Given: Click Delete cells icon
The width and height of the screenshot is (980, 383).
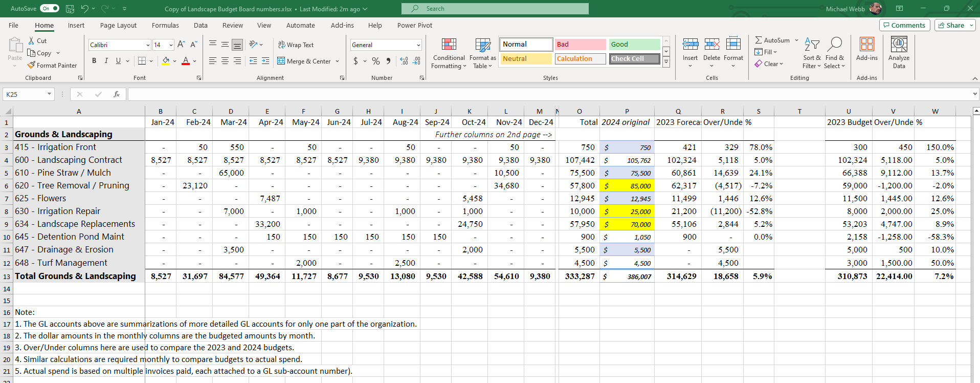Looking at the screenshot, I should coord(711,44).
